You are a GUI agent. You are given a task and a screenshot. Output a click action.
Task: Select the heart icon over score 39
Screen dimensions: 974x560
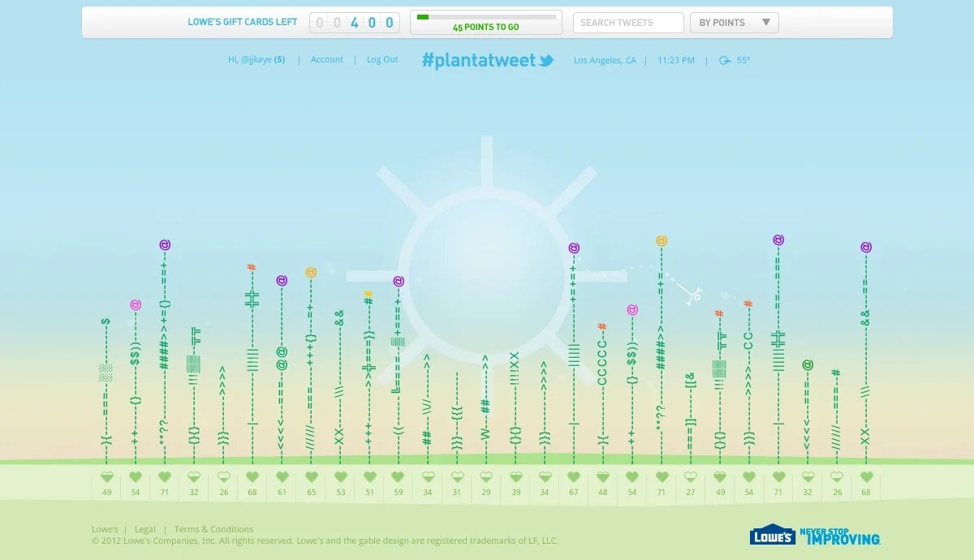tap(515, 477)
